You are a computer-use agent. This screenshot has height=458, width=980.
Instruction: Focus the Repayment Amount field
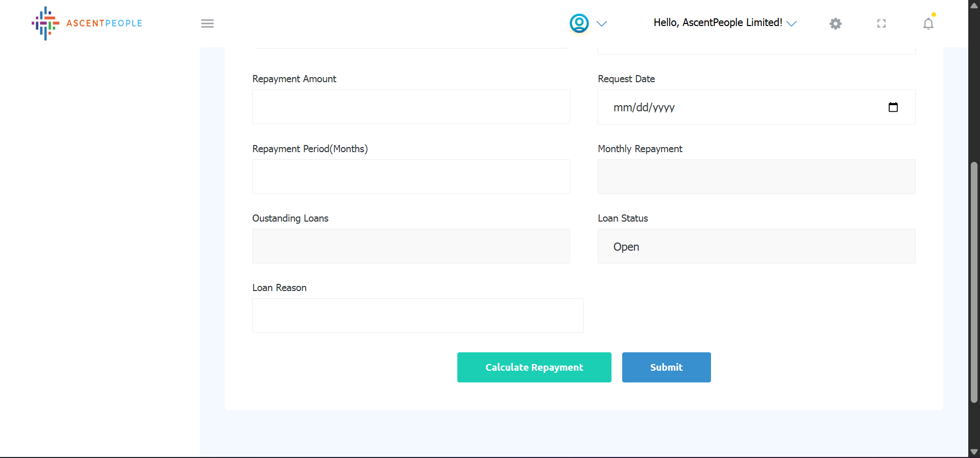click(x=411, y=107)
